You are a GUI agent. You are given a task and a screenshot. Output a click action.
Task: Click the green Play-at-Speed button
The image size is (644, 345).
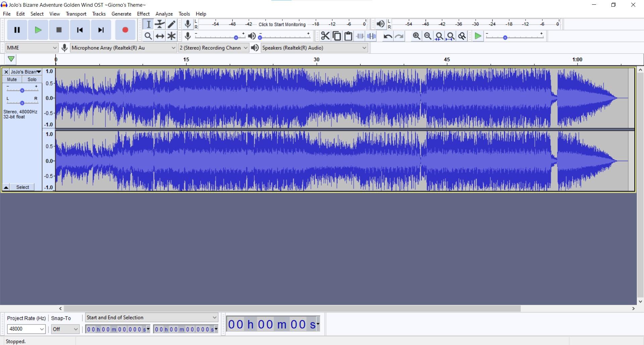478,36
